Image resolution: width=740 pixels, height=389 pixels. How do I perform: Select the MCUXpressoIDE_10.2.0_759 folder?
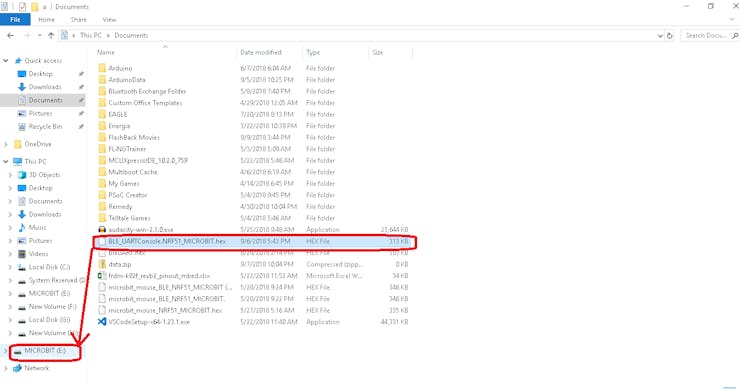coord(148,161)
